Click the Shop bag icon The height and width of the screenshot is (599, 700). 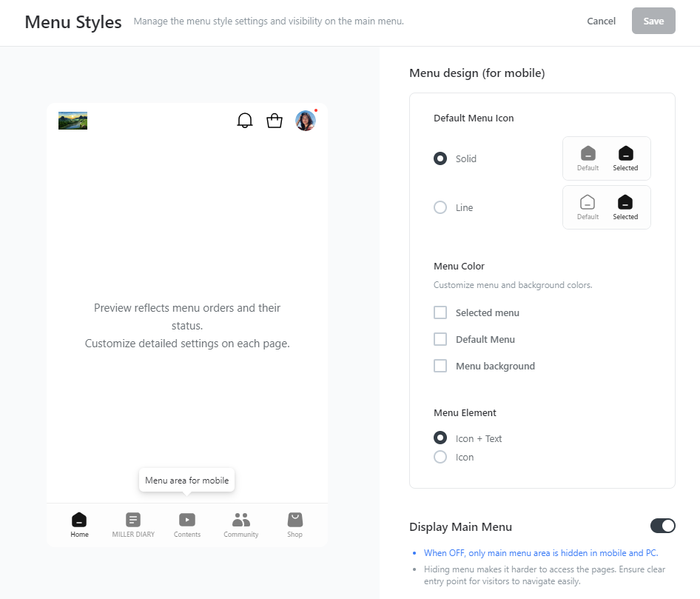(x=295, y=519)
